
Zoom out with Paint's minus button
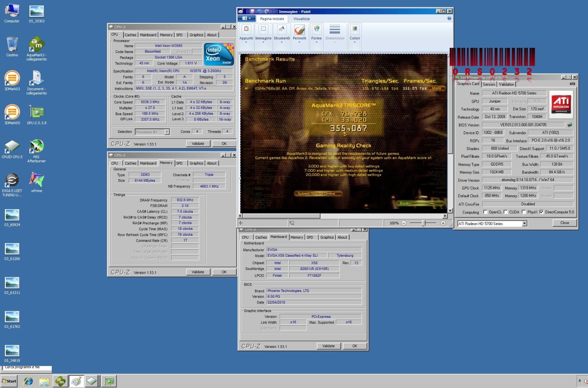[x=404, y=223]
